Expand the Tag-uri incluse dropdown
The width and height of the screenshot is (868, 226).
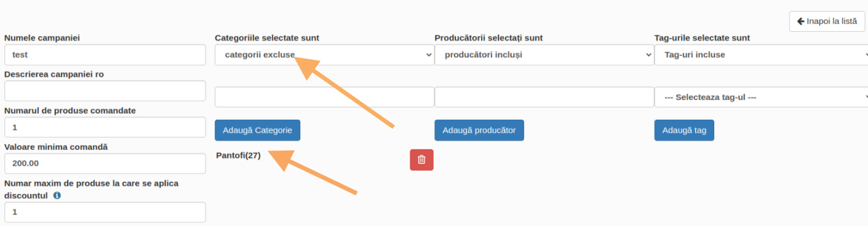click(762, 55)
